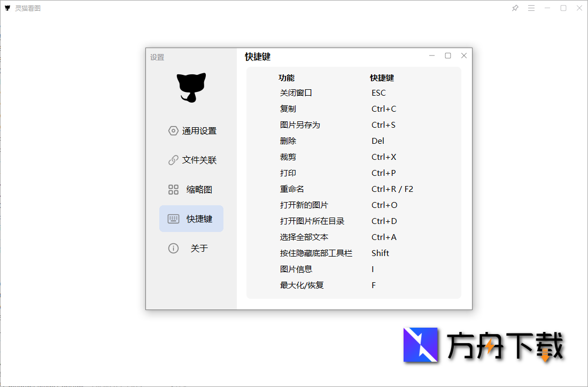Click the pin icon in the title bar
Viewport: 588px width, 387px height.
tap(515, 8)
